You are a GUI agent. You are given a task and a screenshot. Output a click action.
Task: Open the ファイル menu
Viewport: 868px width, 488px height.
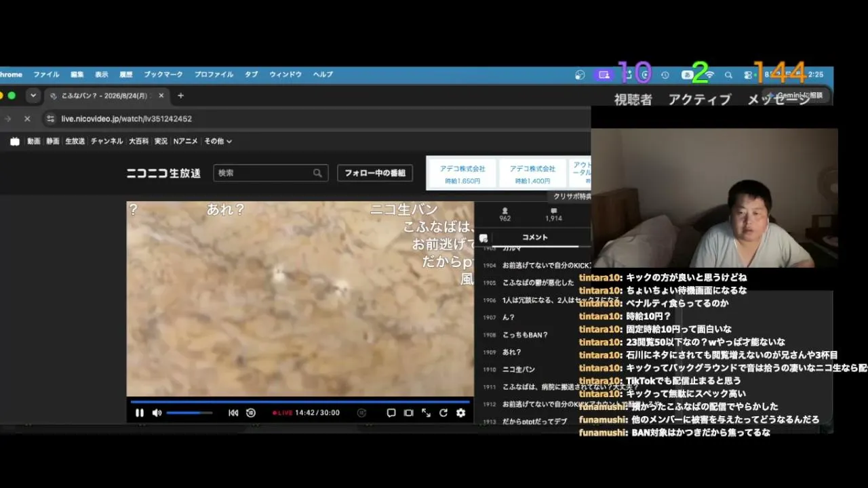click(46, 75)
